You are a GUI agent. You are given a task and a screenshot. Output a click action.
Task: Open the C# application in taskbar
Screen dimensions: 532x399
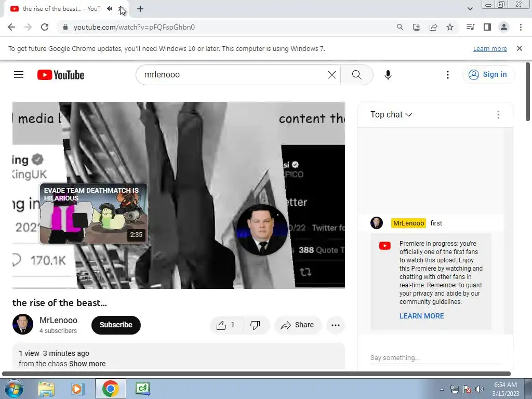142,389
